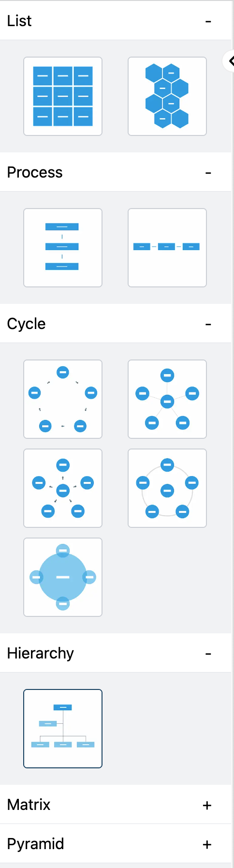Choose the vertical process flow layout
The image size is (234, 868).
(x=63, y=248)
